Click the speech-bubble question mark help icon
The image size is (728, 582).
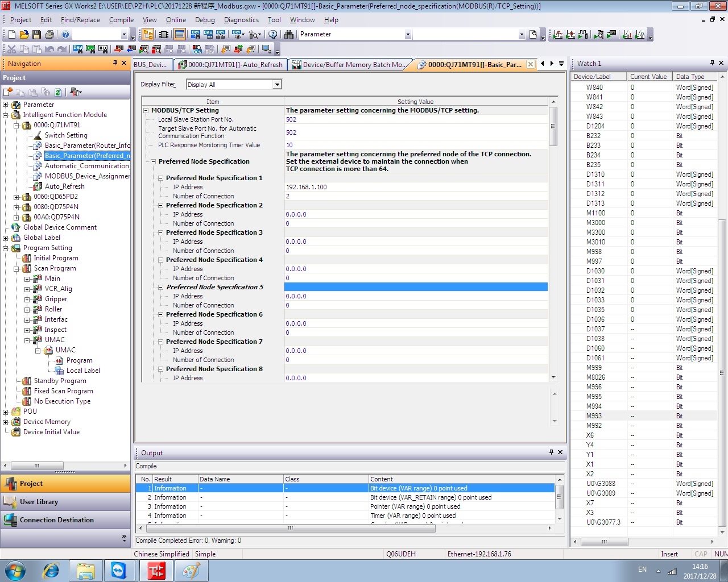273,35
